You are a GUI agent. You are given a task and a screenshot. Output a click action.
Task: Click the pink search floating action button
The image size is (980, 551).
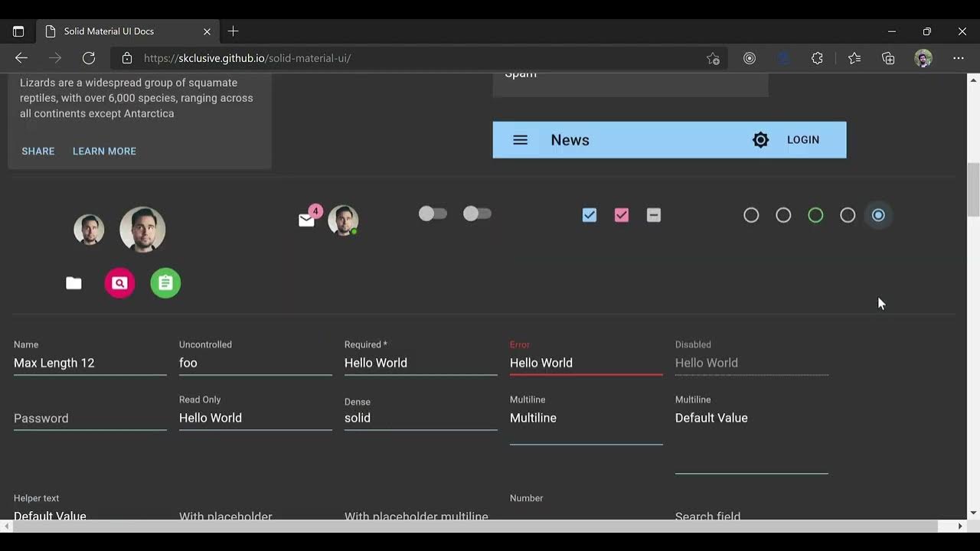point(119,282)
